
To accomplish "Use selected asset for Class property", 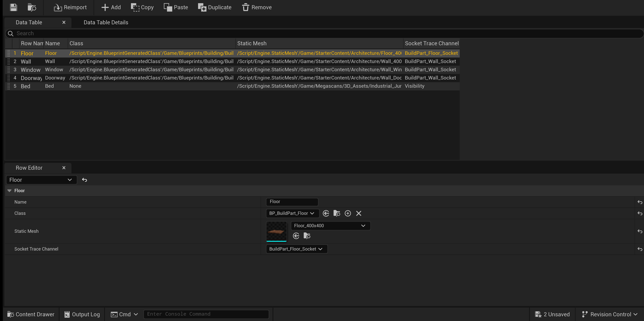I will (326, 213).
